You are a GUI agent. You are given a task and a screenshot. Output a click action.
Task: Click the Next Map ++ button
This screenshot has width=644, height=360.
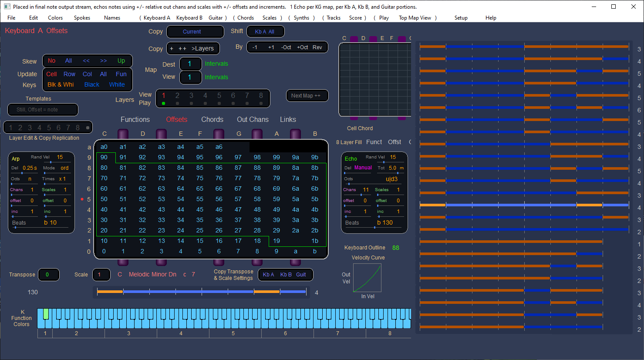307,96
